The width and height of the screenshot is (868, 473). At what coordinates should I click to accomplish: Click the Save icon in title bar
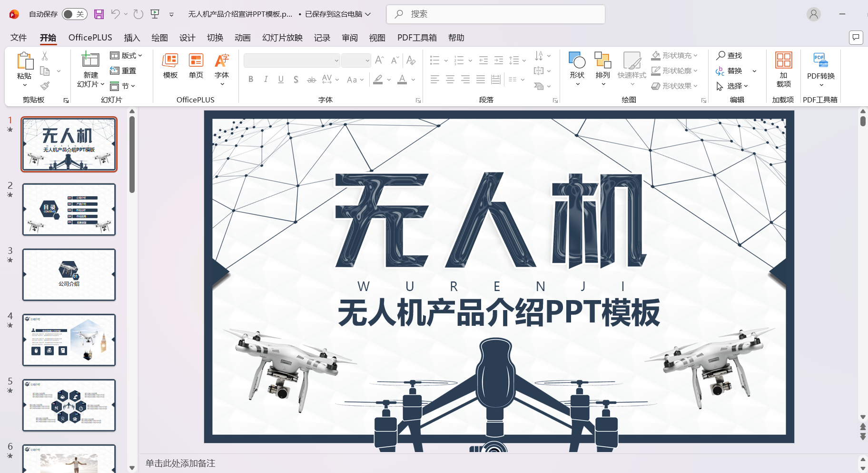coord(99,14)
